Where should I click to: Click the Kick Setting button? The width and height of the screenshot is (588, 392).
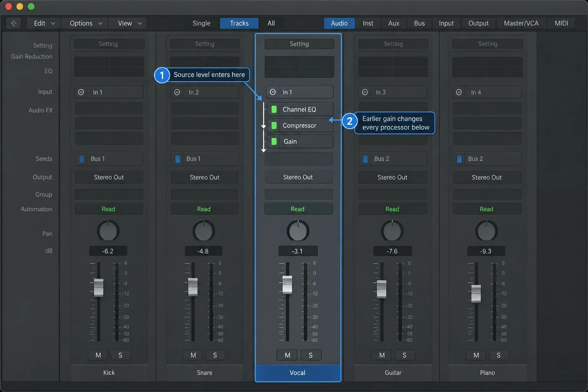tap(109, 44)
